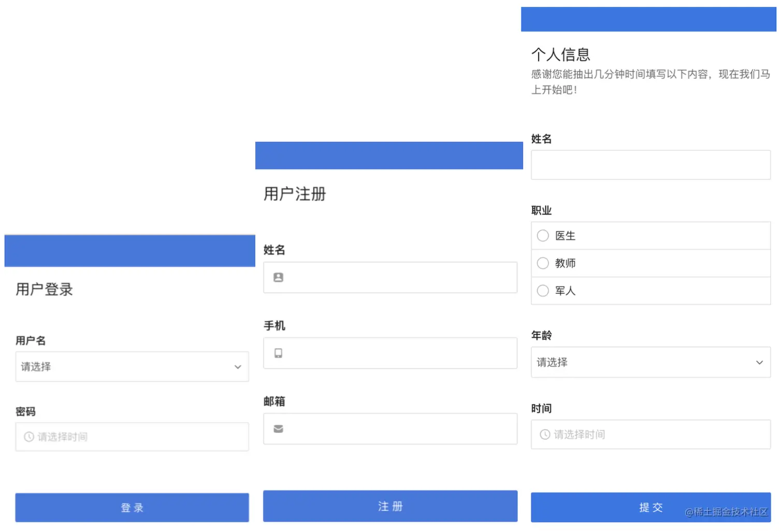Click the 用户登录 heading text
The width and height of the screenshot is (783, 532).
pyautogui.click(x=44, y=289)
